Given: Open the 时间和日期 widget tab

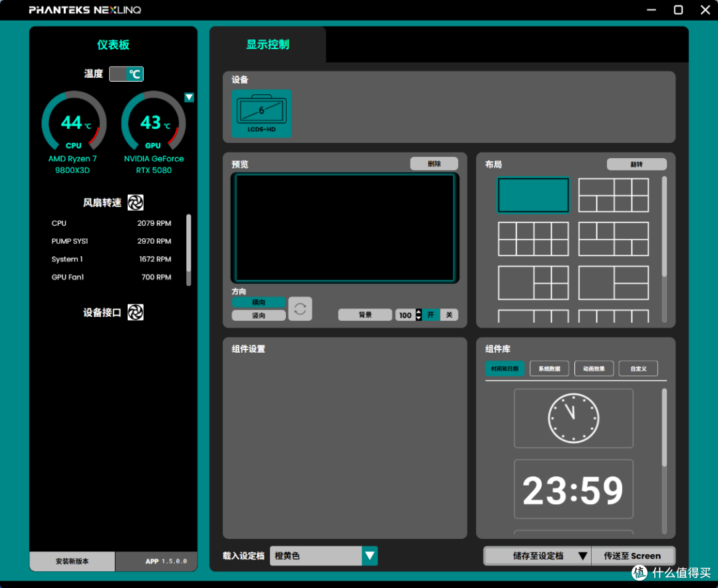Looking at the screenshot, I should 505,368.
